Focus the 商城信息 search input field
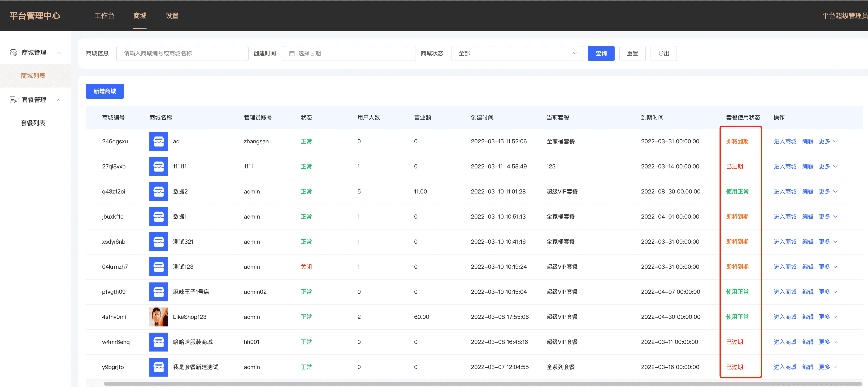The image size is (868, 387). pyautogui.click(x=182, y=53)
